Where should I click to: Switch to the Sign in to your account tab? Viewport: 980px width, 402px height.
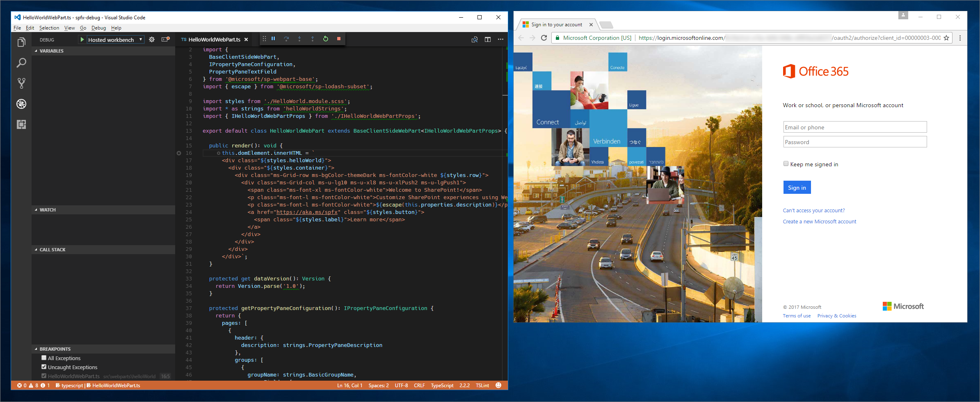tap(556, 24)
